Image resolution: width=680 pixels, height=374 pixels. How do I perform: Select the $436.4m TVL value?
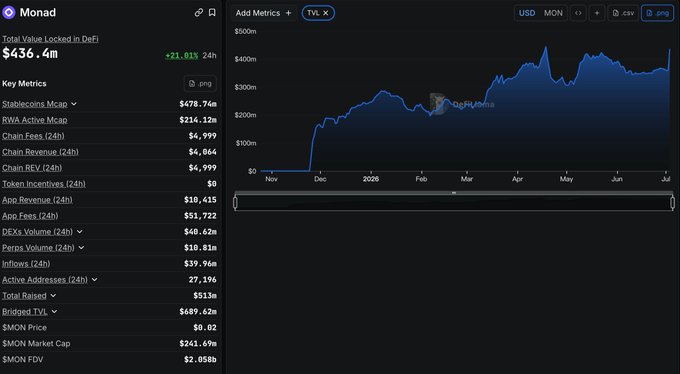point(30,53)
